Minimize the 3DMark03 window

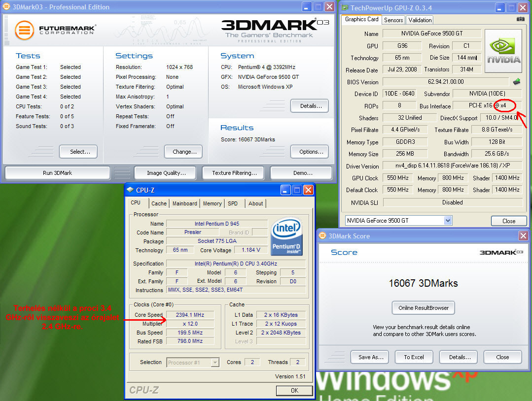coord(306,6)
